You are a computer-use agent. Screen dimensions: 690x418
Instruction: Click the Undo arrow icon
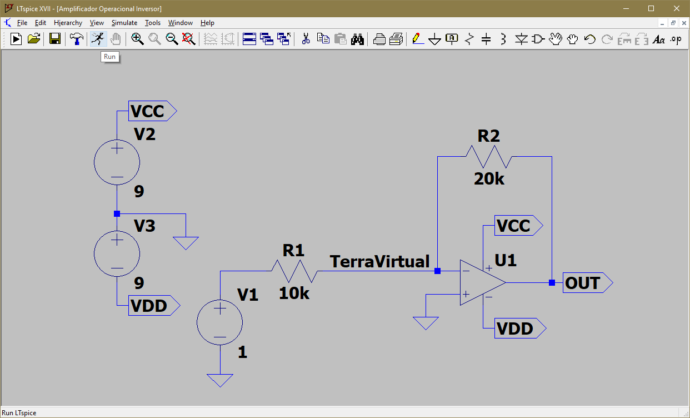point(589,39)
